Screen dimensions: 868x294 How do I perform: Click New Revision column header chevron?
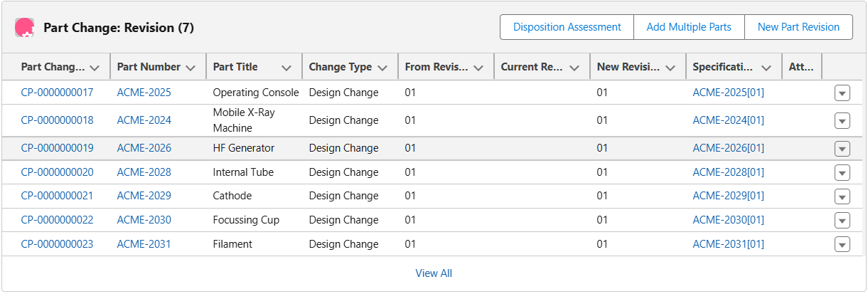point(670,68)
